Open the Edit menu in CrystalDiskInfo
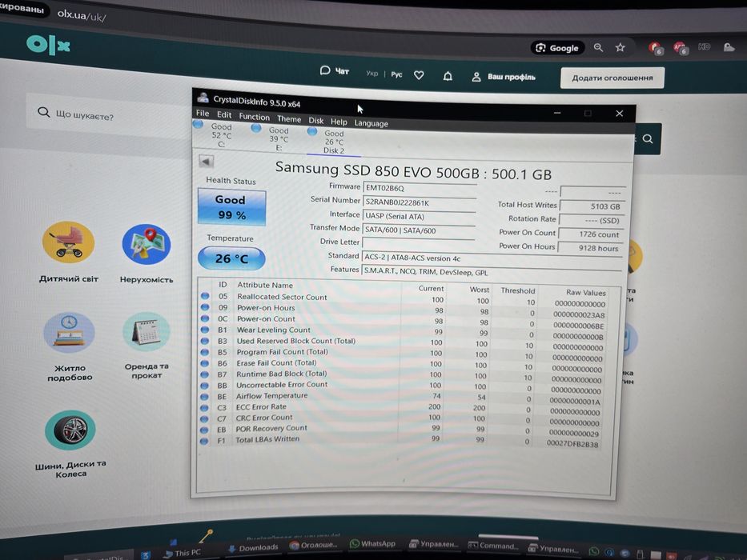 pos(224,114)
